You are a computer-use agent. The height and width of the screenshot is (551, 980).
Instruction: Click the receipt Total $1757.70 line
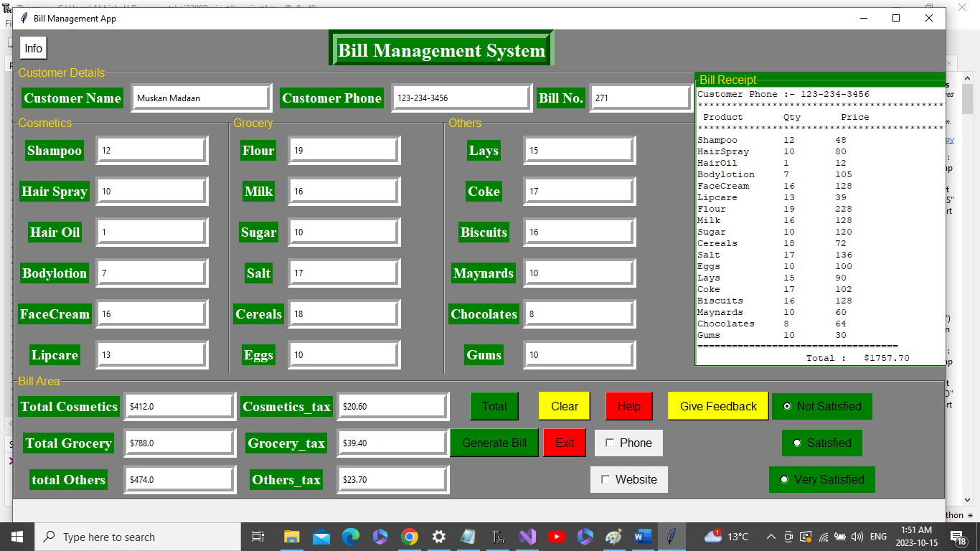coord(857,358)
